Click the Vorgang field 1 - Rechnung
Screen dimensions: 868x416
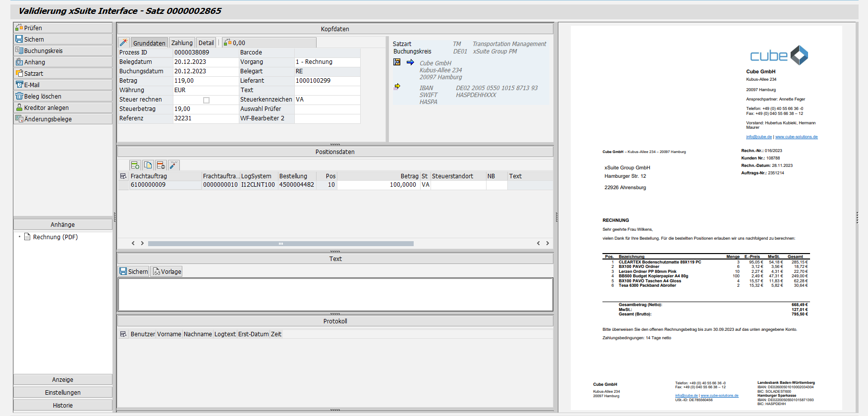tap(327, 62)
